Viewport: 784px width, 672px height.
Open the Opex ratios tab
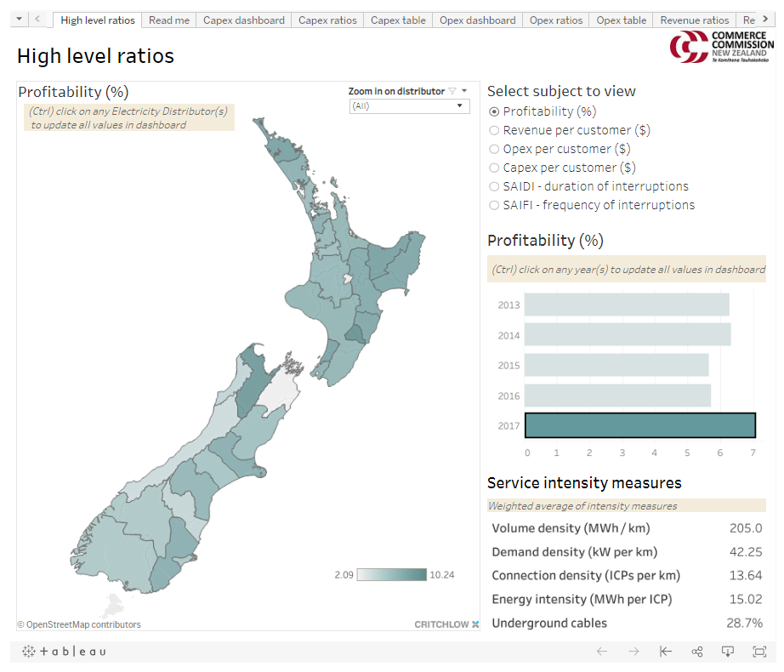(x=556, y=20)
